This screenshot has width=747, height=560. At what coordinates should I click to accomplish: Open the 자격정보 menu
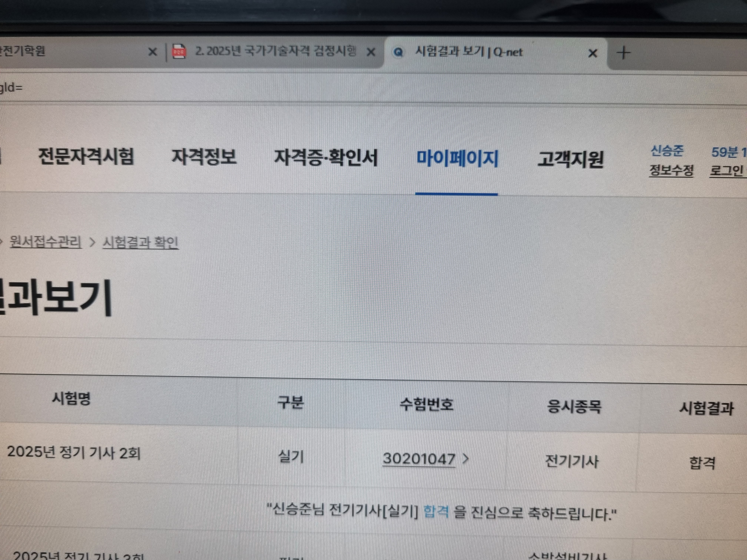tap(204, 157)
